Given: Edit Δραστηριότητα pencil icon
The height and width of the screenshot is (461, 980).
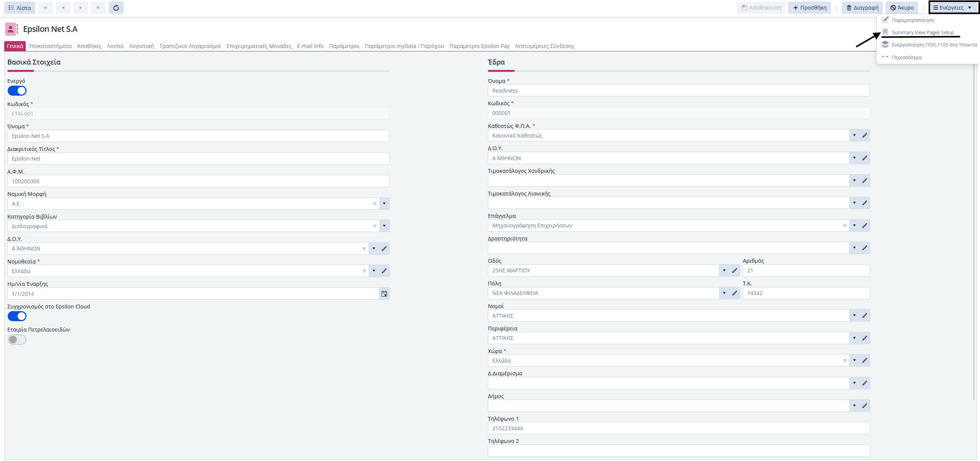Looking at the screenshot, I should click(x=864, y=248).
